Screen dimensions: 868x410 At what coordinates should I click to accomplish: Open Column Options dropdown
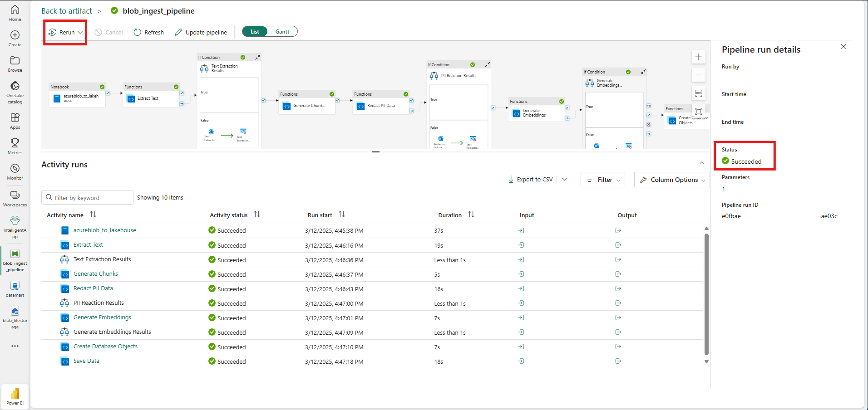pyautogui.click(x=672, y=180)
